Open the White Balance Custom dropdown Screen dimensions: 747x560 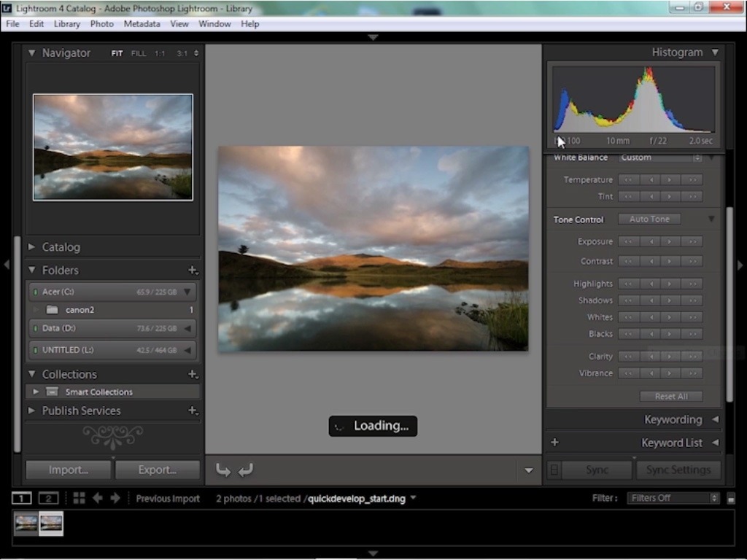pos(660,157)
